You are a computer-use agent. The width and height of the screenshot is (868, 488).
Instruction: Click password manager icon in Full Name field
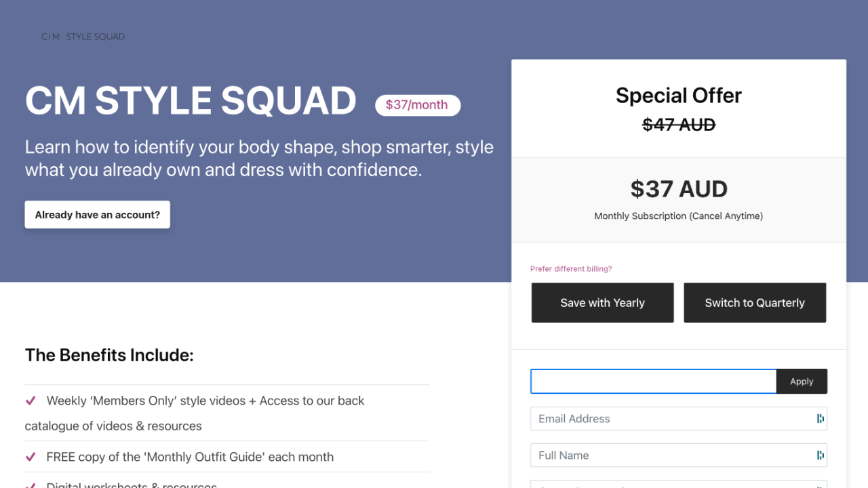pyautogui.click(x=820, y=455)
